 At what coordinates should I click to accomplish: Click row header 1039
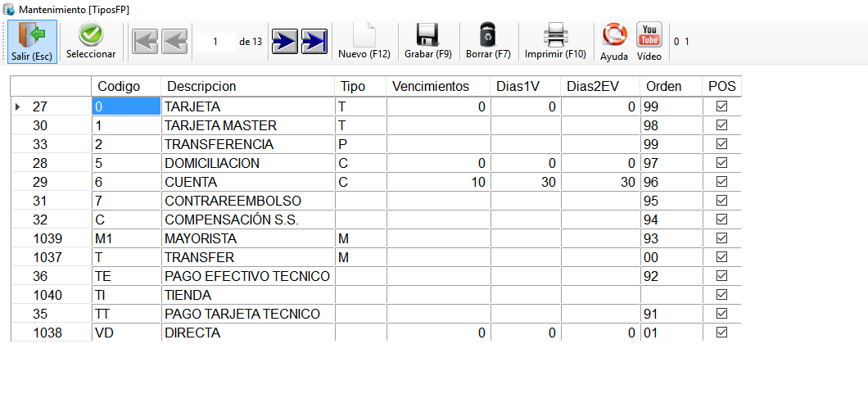point(51,238)
